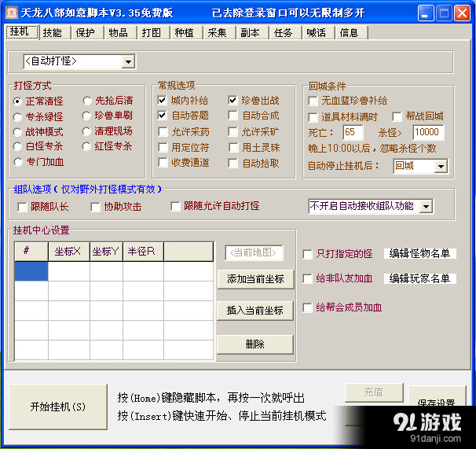
Task: Click the app icon in title bar
Action: point(12,13)
